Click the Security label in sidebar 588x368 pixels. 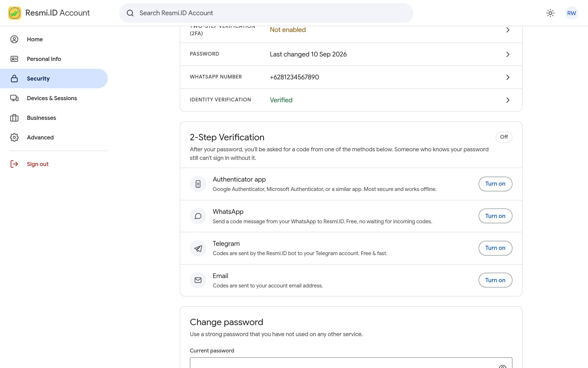(38, 78)
